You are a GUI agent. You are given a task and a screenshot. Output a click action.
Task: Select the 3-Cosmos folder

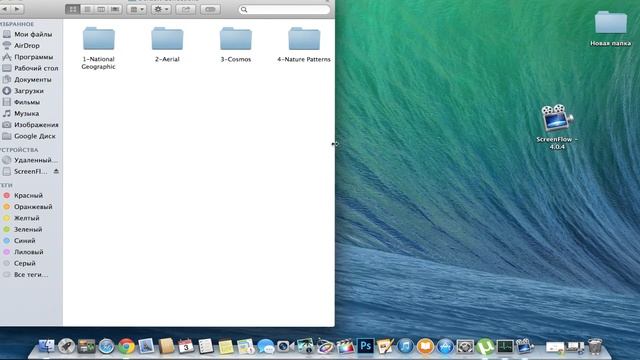click(236, 44)
